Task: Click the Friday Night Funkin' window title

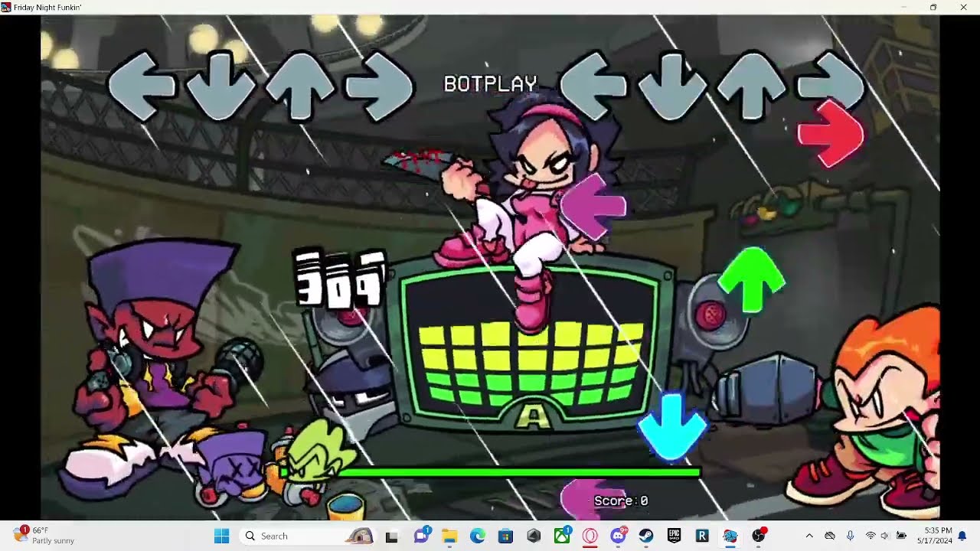Action: [47, 7]
